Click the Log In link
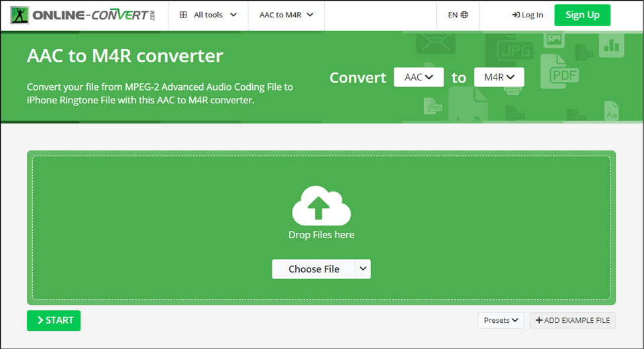644x349 pixels. point(527,15)
